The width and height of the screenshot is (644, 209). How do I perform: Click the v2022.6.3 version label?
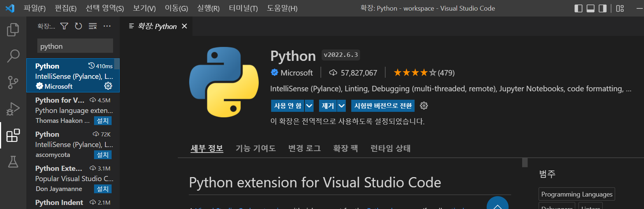[341, 55]
